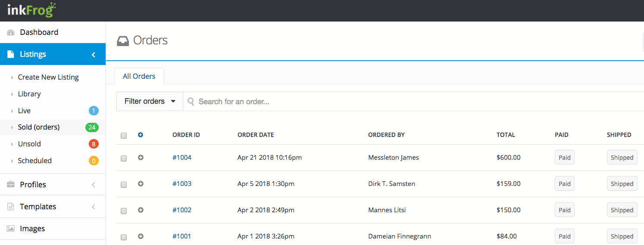Check the box for order #1003
Screen dimensions: 644x245
point(124,185)
